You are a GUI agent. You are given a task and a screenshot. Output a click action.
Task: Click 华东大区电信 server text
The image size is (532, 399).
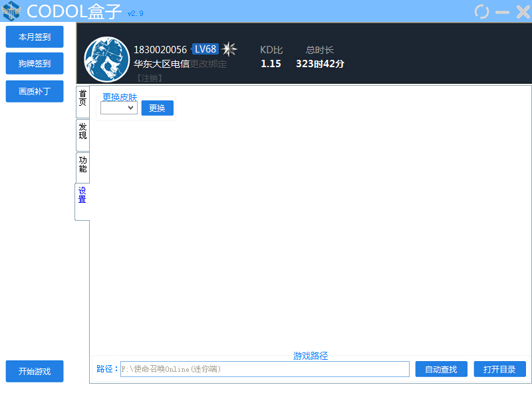162,64
